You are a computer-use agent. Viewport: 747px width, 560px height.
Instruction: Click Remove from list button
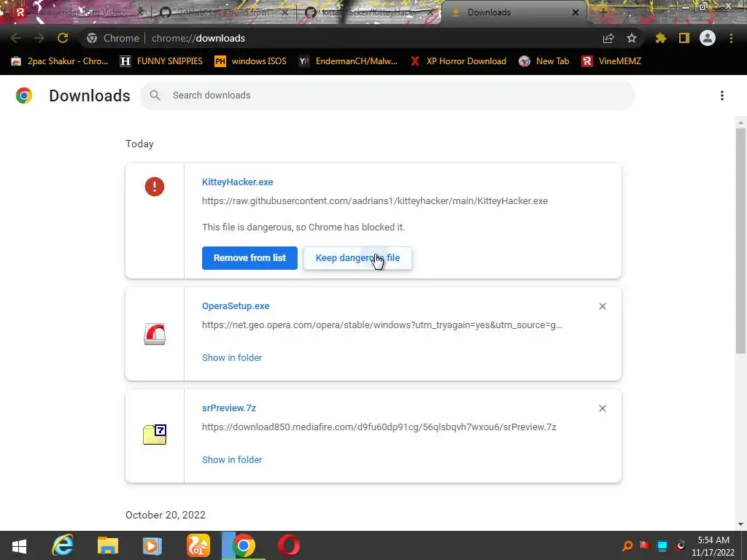pyautogui.click(x=249, y=258)
